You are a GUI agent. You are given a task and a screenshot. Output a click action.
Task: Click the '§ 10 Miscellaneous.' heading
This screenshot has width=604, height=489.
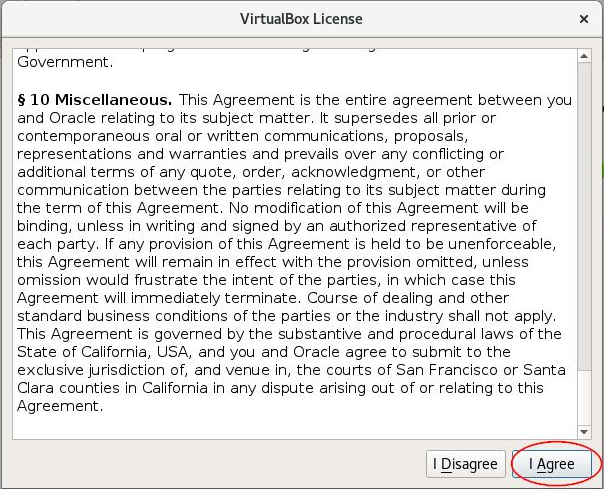coord(96,100)
